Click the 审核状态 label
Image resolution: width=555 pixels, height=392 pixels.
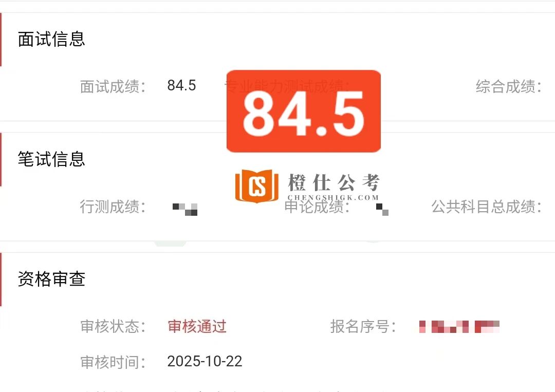pos(113,326)
